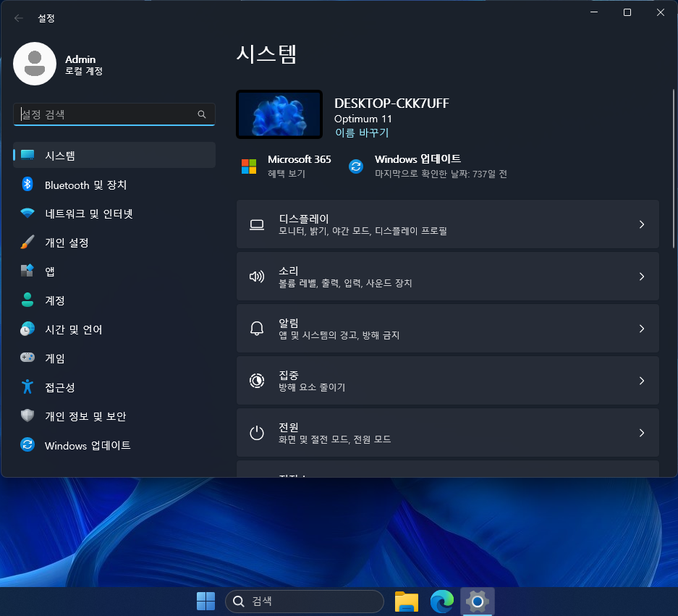
Task: Click the 방해 요소 줄이기 description text
Action: pos(312,387)
